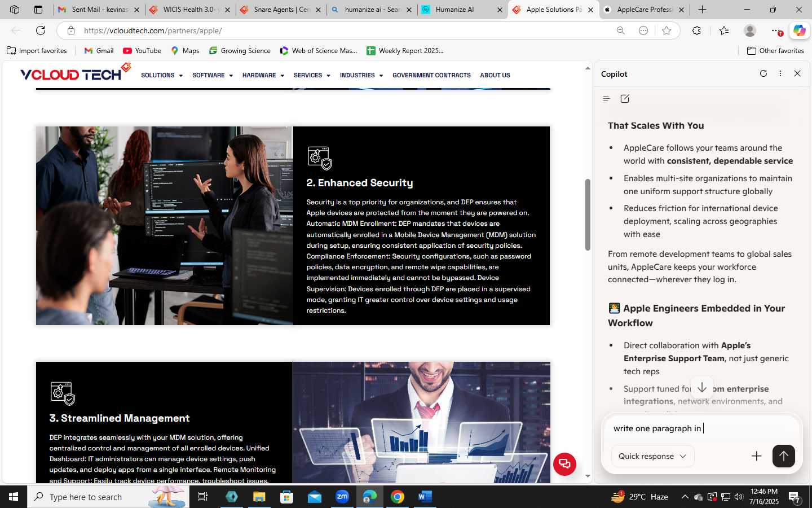The width and height of the screenshot is (812, 508).
Task: Open the notification center icon
Action: click(795, 497)
